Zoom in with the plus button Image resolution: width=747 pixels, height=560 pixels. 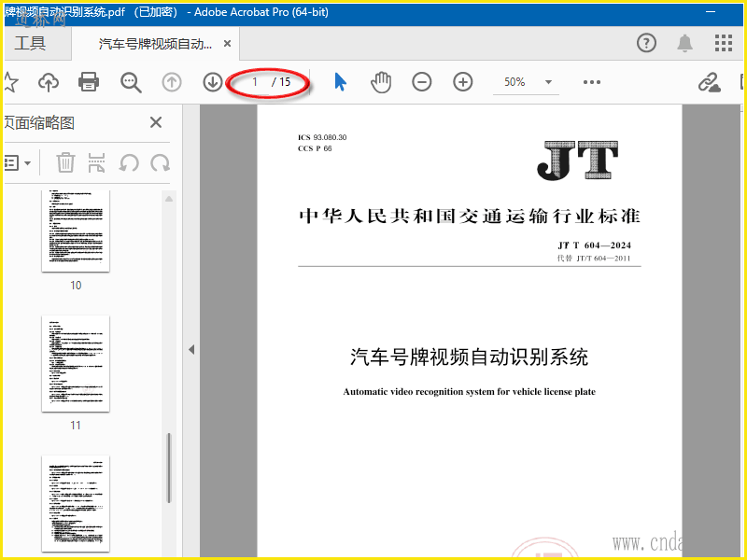pyautogui.click(x=462, y=82)
